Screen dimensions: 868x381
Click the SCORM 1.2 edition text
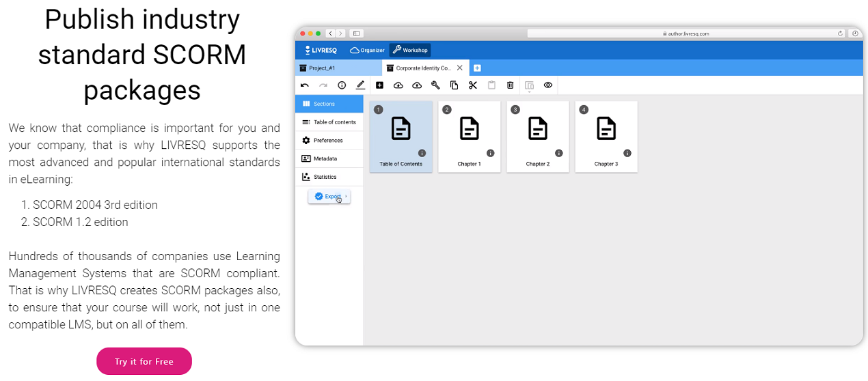pos(81,222)
